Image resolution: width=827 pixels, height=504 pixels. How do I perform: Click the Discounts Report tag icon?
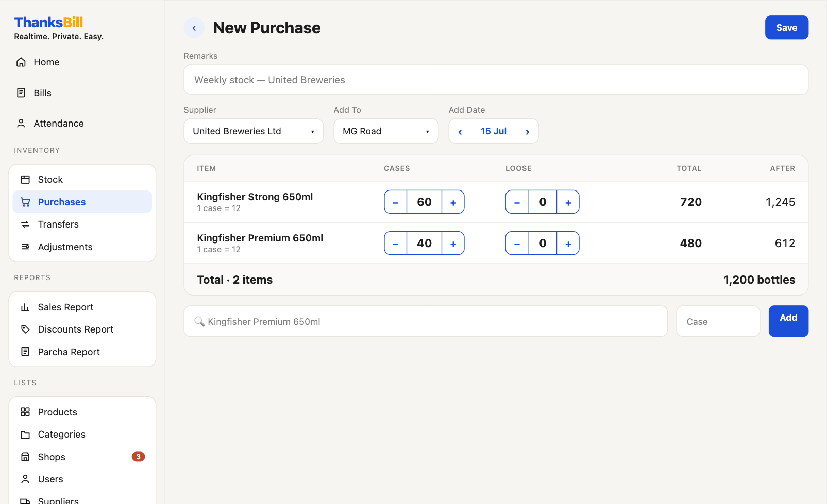(25, 329)
